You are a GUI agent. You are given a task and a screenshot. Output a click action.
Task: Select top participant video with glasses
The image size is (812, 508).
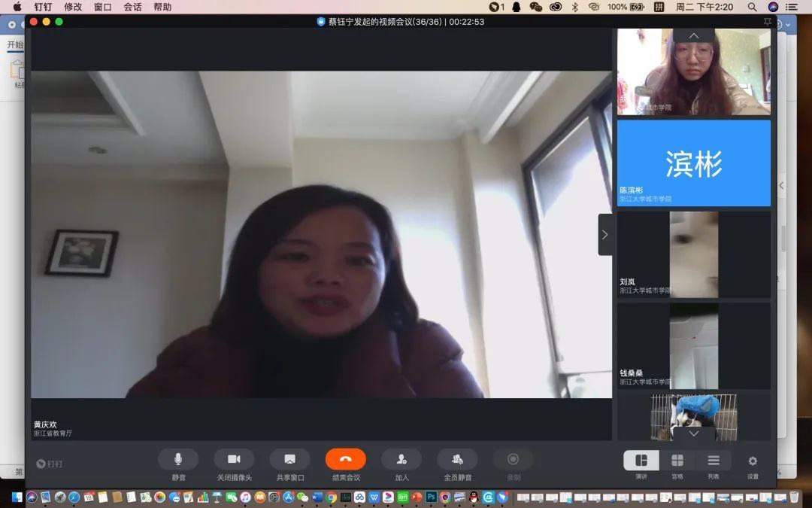click(x=694, y=71)
